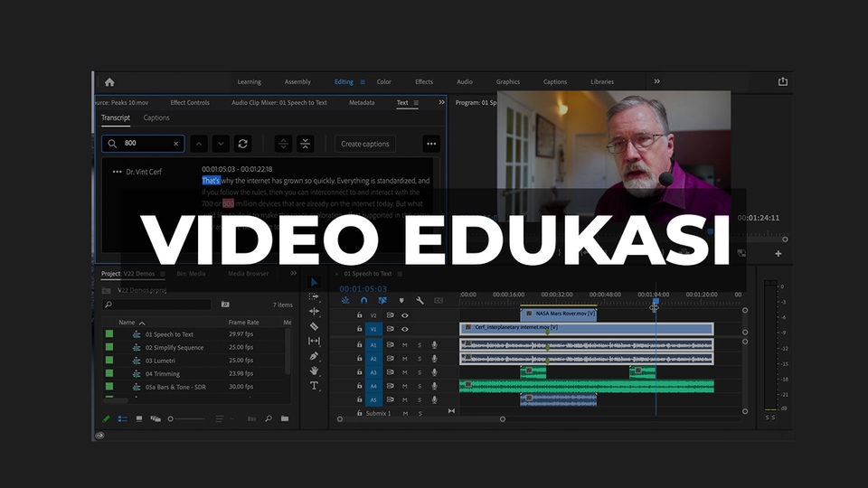Show hidden source panel tabs chevrons
868x488 pixels.
(x=441, y=102)
